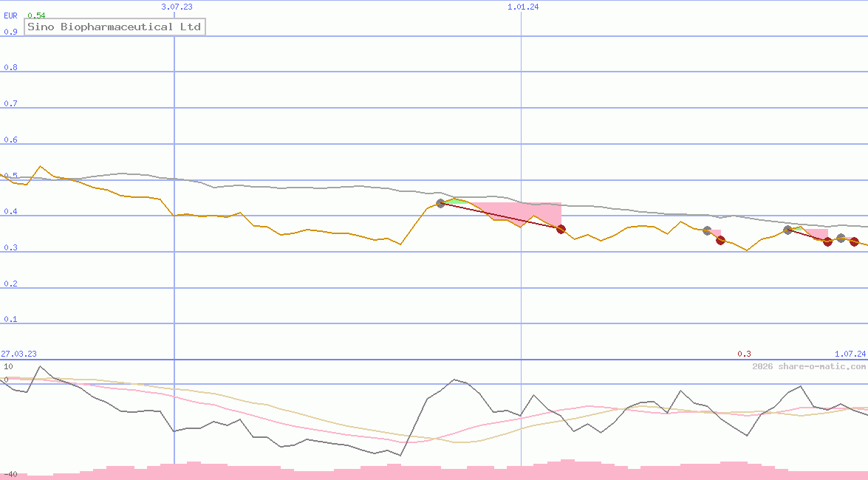Click the 27.03.23 start-date label
The image size is (868, 480).
[18, 354]
